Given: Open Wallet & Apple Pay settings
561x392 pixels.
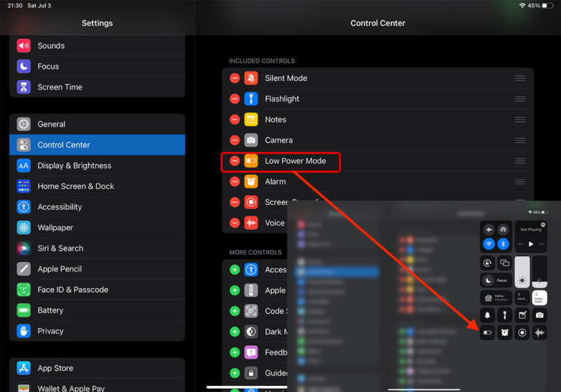Looking at the screenshot, I should point(97,386).
